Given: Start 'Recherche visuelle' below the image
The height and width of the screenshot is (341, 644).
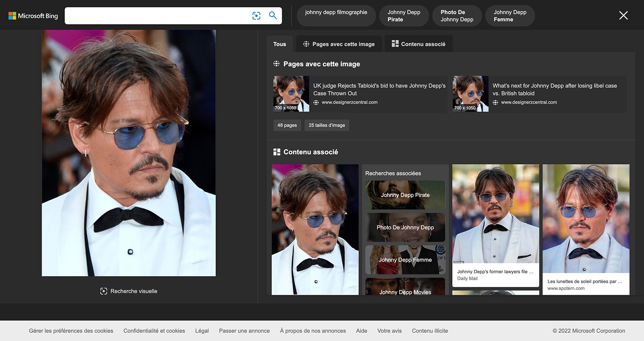Looking at the screenshot, I should pyautogui.click(x=129, y=291).
